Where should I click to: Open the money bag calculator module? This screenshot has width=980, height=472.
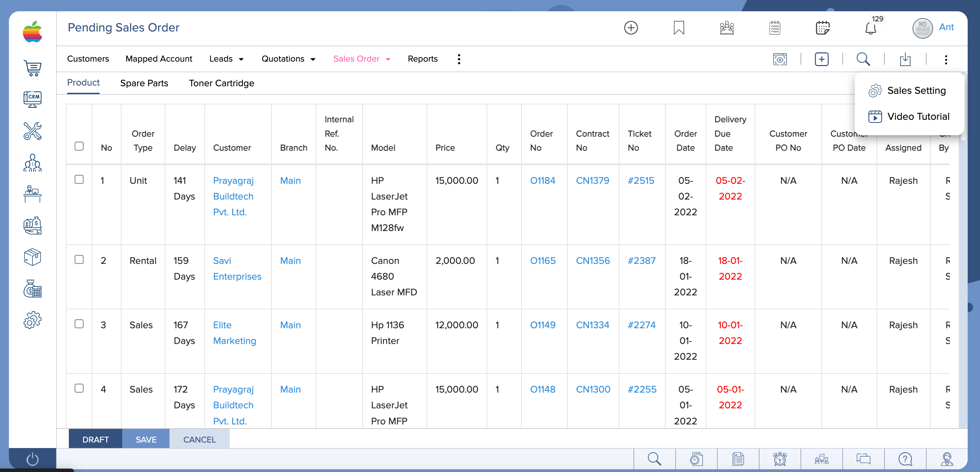pos(32,289)
